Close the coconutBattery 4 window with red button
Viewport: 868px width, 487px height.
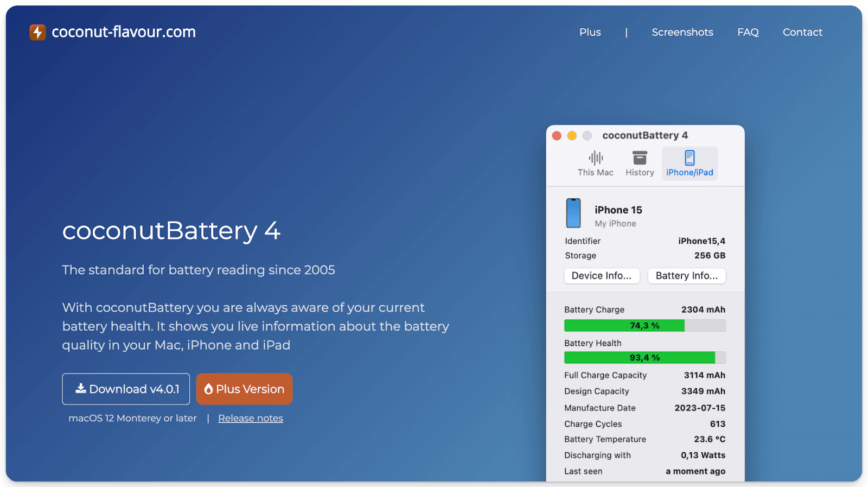[x=557, y=136]
